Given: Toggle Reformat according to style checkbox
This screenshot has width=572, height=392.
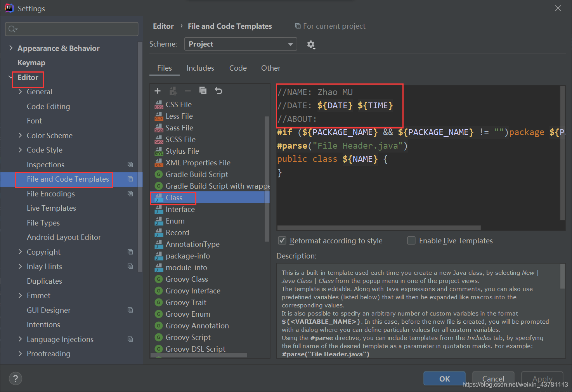Looking at the screenshot, I should click(282, 241).
